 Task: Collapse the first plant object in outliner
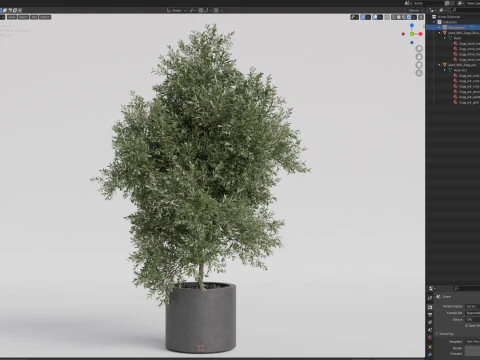440,33
